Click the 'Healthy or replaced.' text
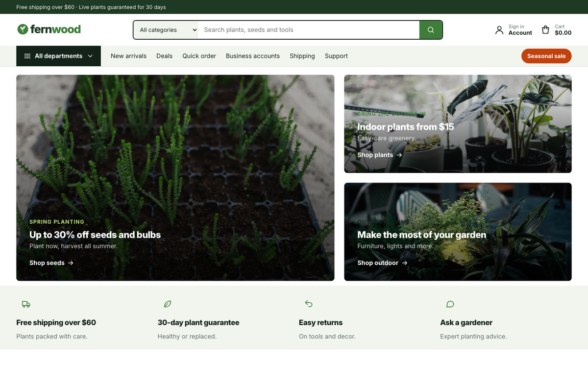Screen dimensions: 588x368 point(187,337)
